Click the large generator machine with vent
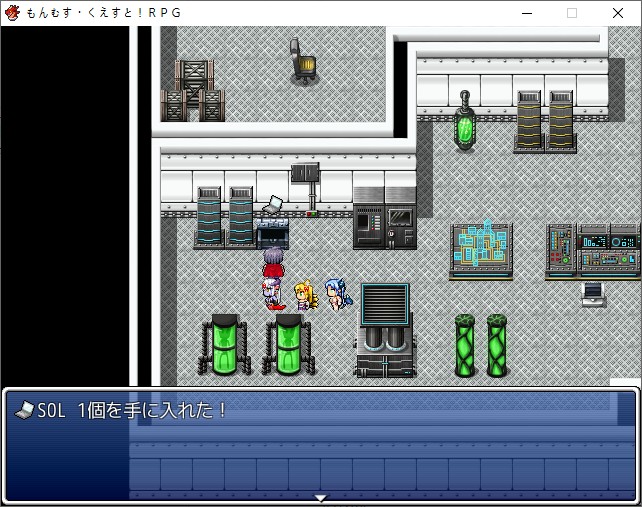Screen dimensions: 642x507 (x=385, y=330)
